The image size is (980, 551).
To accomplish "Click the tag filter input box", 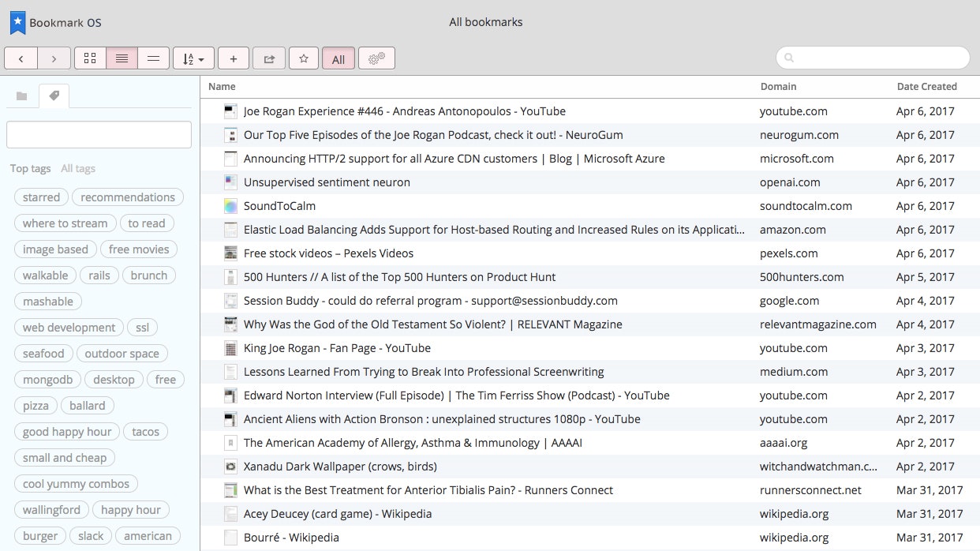I will [99, 134].
